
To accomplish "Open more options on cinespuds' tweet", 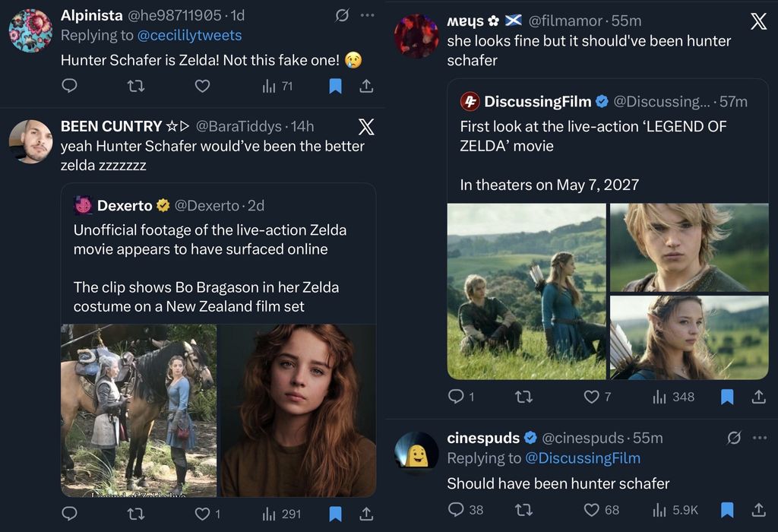I will [x=759, y=438].
